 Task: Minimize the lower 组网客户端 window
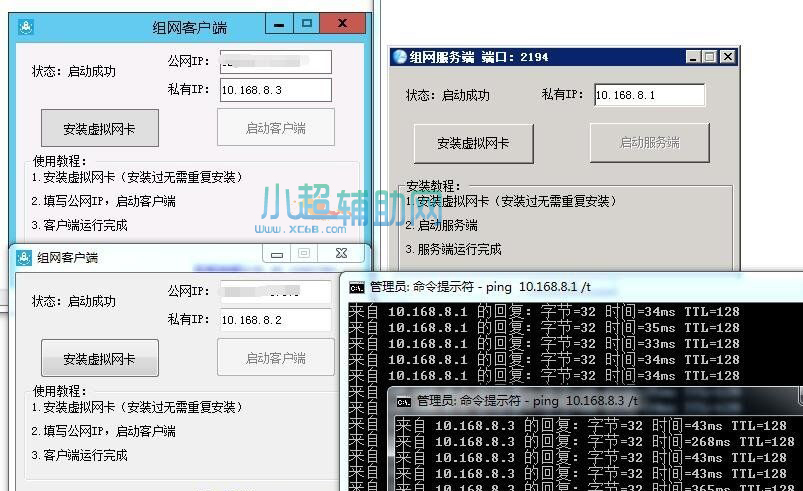277,254
